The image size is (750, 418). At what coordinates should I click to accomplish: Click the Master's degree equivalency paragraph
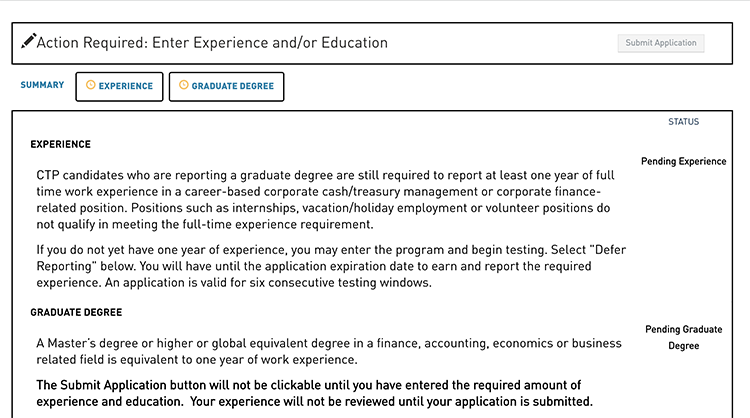pyautogui.click(x=329, y=352)
